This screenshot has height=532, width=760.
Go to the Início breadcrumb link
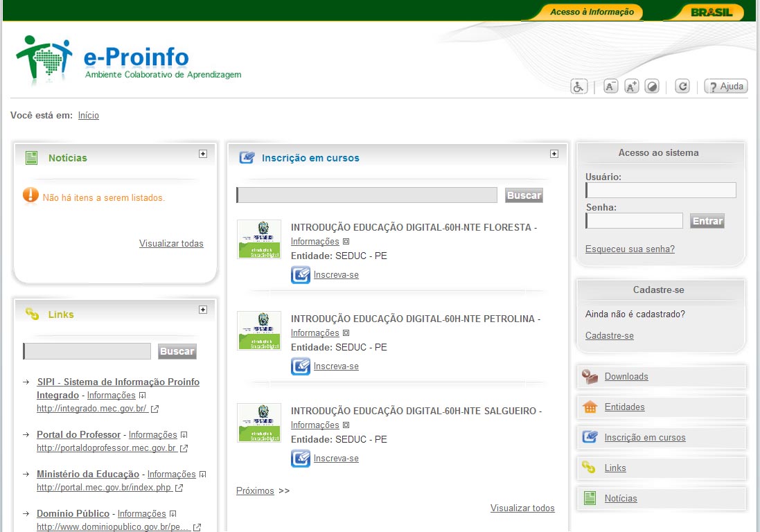coord(88,115)
